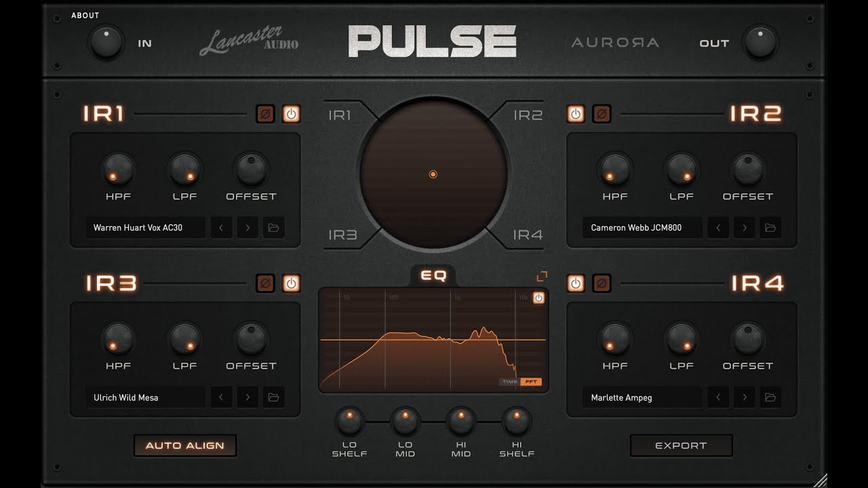Click the IR3 OFFSET knob

[251, 338]
